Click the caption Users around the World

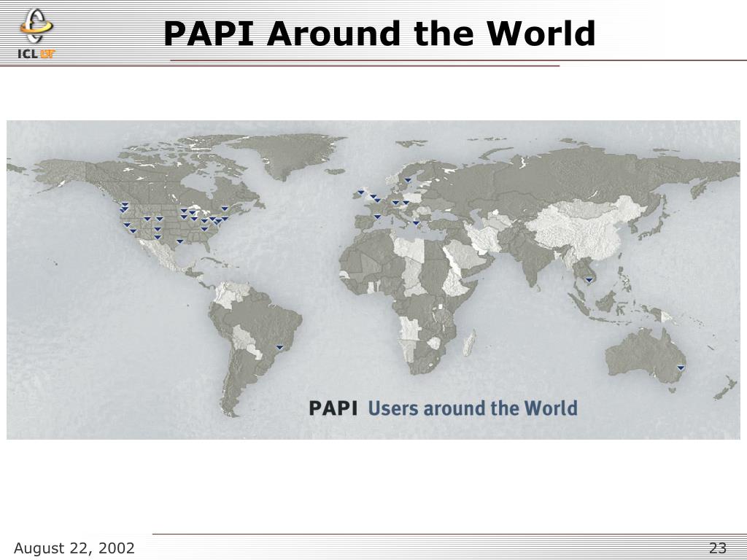[473, 408]
